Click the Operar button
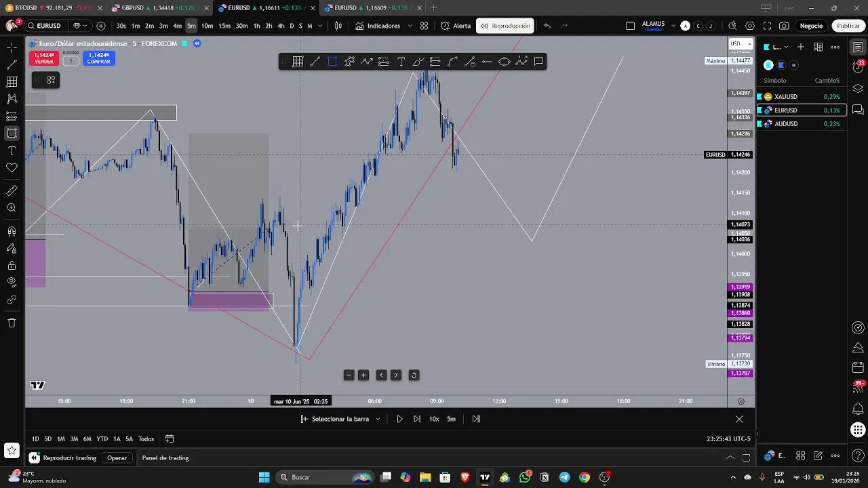The image size is (868, 488). (117, 457)
